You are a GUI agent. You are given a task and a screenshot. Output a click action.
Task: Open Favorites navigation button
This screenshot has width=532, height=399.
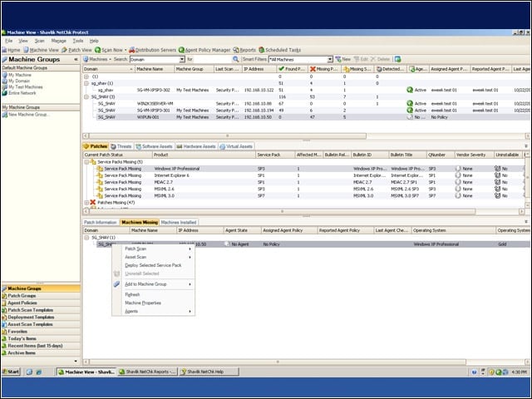click(41, 331)
